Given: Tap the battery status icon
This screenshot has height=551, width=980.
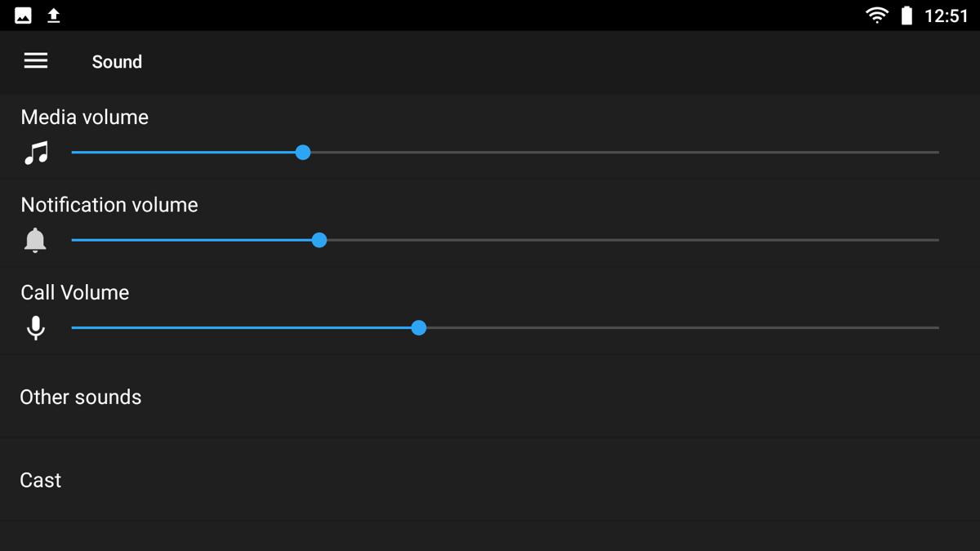Looking at the screenshot, I should [906, 16].
